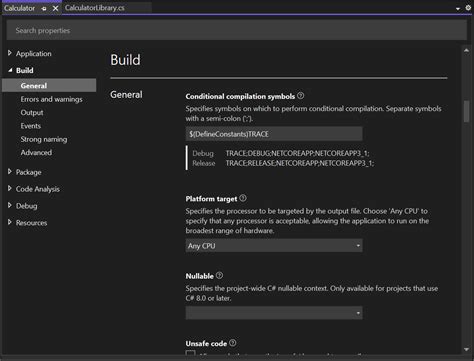Viewport: 474px width, 361px height.
Task: Click the scrollbar up arrow
Action: [x=466, y=51]
